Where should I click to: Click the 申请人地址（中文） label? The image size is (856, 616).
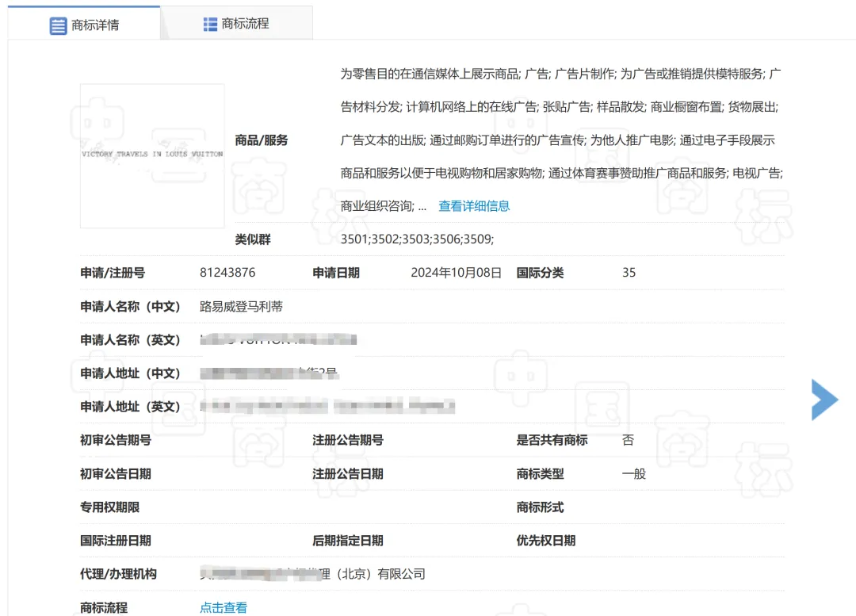click(130, 373)
